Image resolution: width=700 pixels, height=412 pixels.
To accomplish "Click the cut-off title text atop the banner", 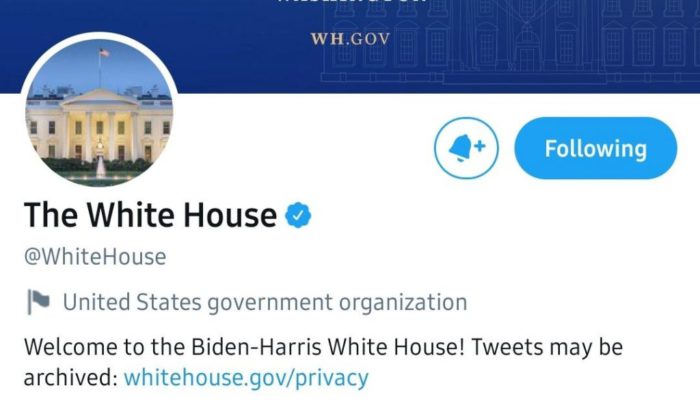I will [x=349, y=4].
